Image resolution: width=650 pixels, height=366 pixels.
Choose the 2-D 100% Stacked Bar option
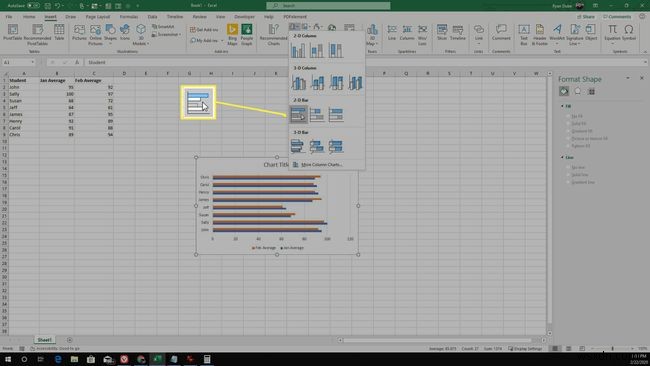coord(336,114)
